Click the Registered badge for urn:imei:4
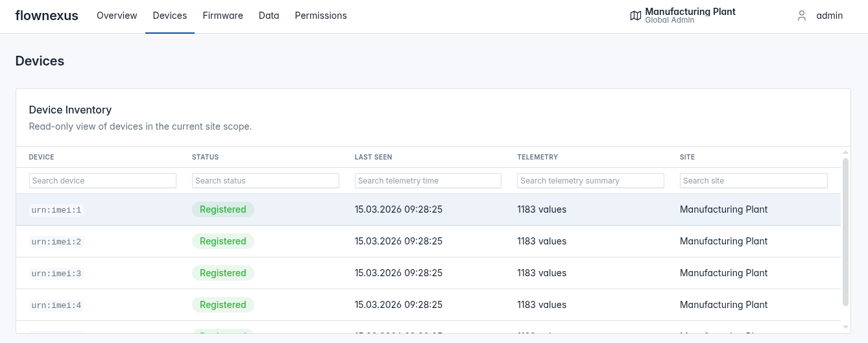The height and width of the screenshot is (343, 868). point(223,305)
